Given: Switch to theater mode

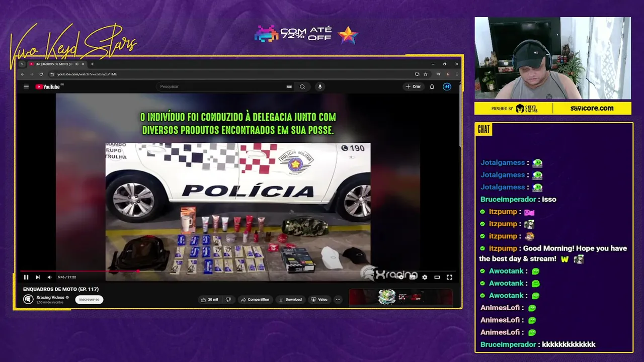Looking at the screenshot, I should click(437, 277).
